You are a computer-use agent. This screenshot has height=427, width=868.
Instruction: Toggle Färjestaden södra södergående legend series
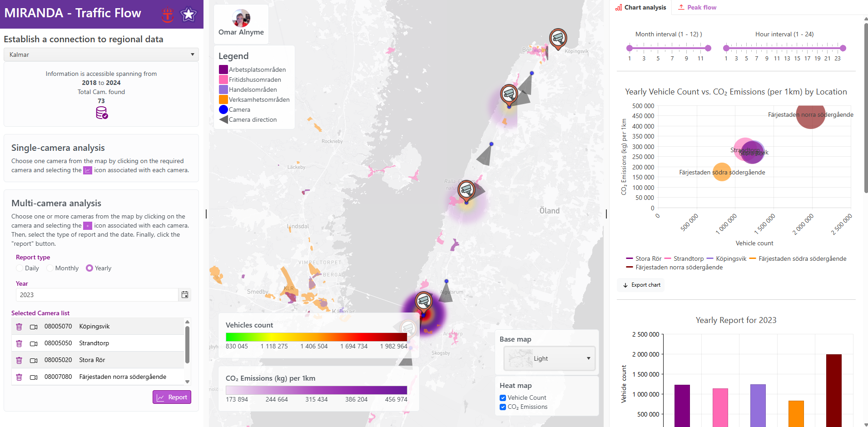(x=798, y=258)
